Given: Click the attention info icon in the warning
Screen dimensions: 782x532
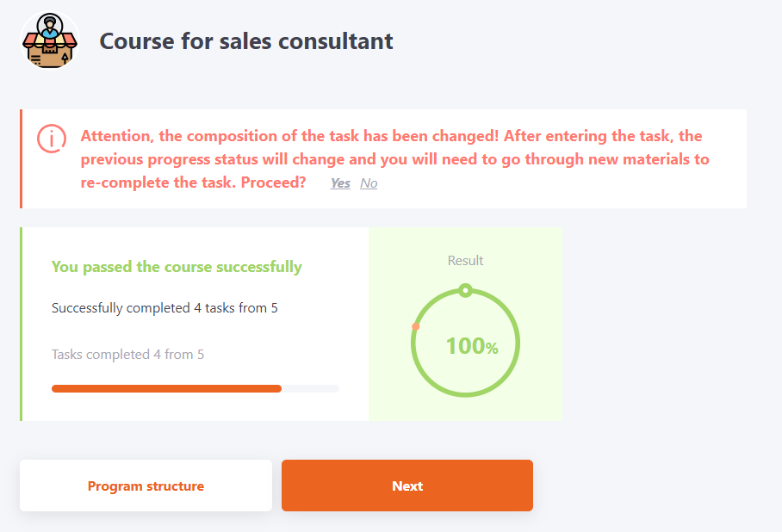Looking at the screenshot, I should pos(51,138).
